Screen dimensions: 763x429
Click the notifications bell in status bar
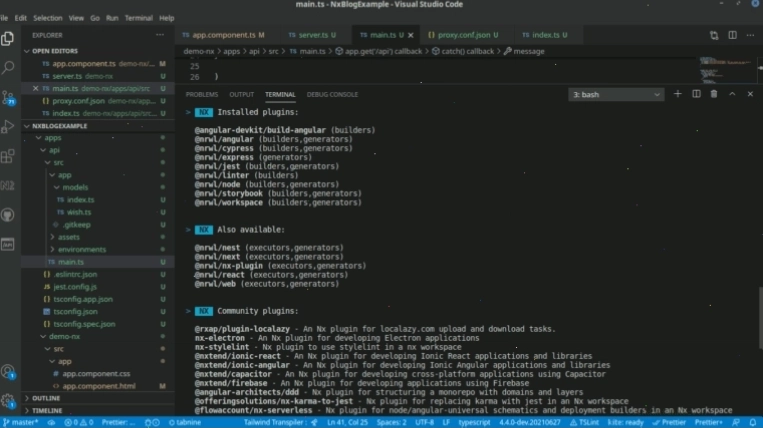tap(753, 422)
